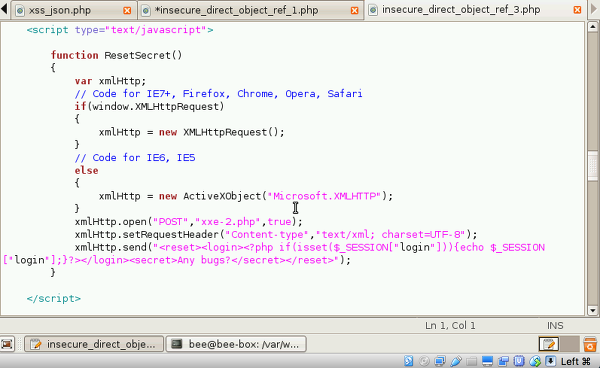The height and width of the screenshot is (368, 600).
Task: Click the VirtualBox optical disc icon
Action: point(424,361)
